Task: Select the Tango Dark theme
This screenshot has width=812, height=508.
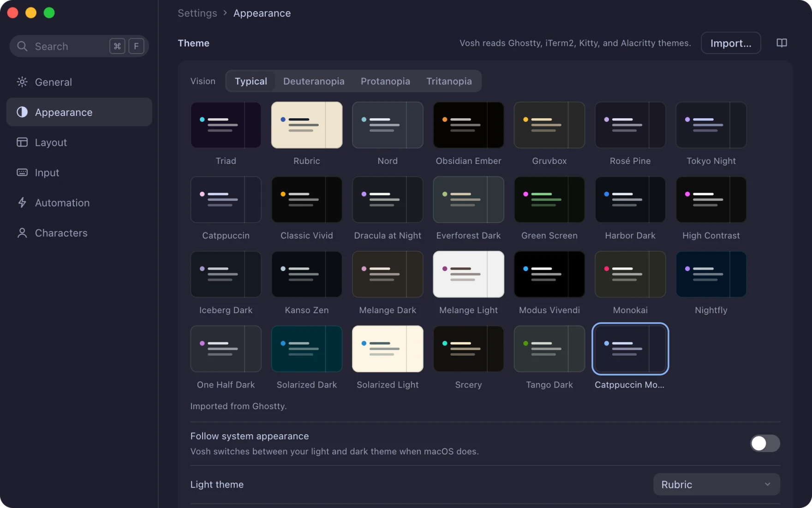Action: coord(549,349)
